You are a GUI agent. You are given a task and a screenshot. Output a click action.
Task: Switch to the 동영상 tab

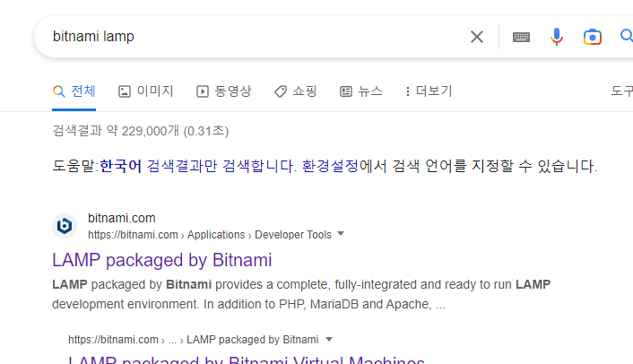point(224,91)
